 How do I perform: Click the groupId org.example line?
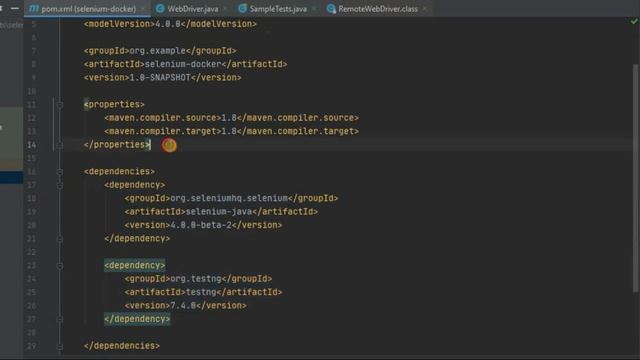(160, 51)
